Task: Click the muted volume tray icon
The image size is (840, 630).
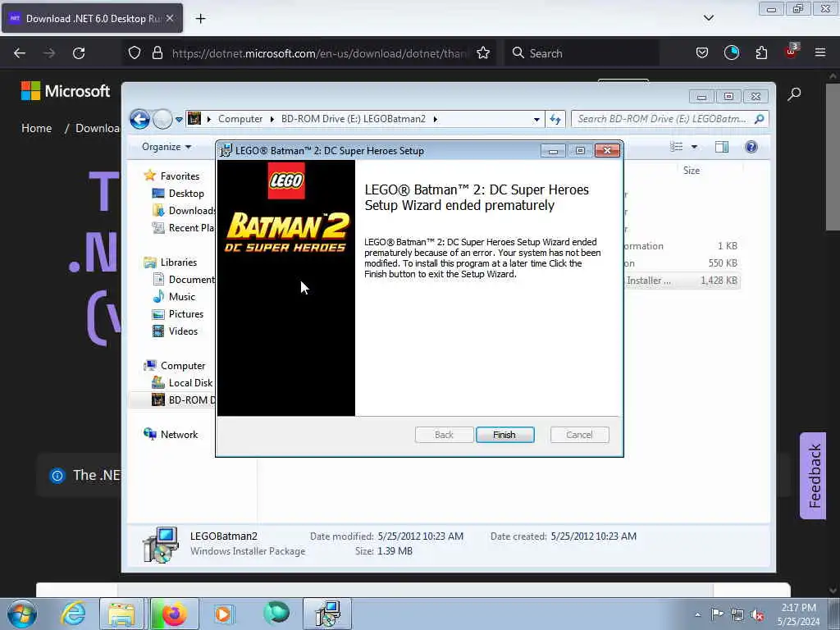Action: [x=757, y=615]
